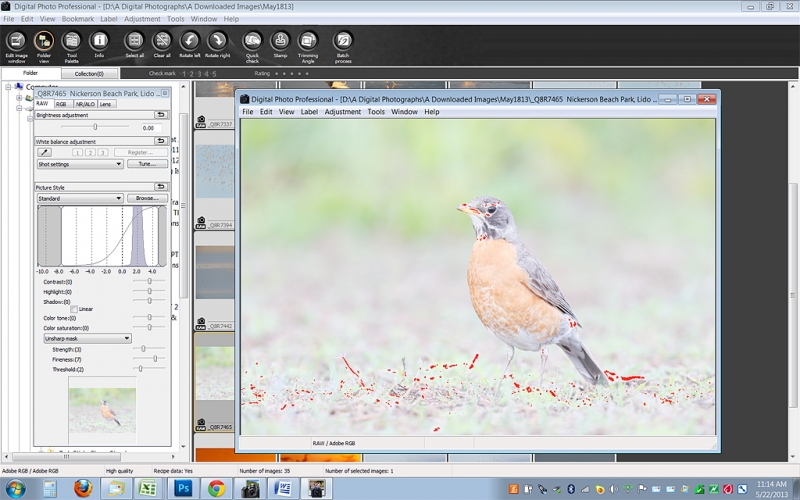The width and height of the screenshot is (800, 500).
Task: Click the Register... button
Action: [x=140, y=153]
